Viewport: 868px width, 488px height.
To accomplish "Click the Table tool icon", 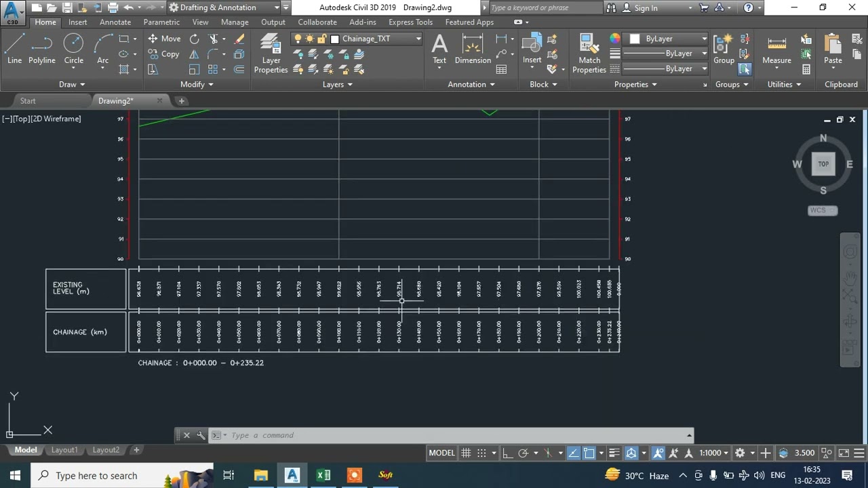I will tap(501, 69).
